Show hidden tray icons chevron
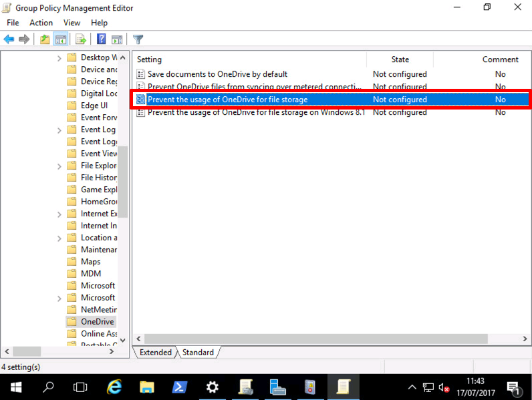This screenshot has width=532, height=400. (x=412, y=387)
